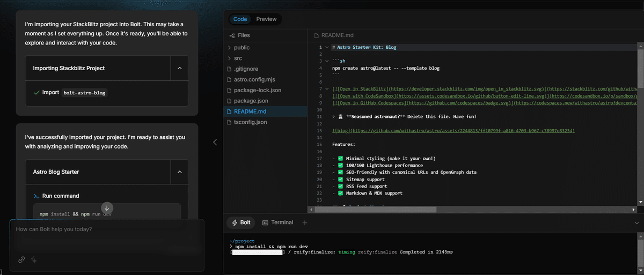Open astro.config.mjs file
644x275 pixels.
[254, 79]
